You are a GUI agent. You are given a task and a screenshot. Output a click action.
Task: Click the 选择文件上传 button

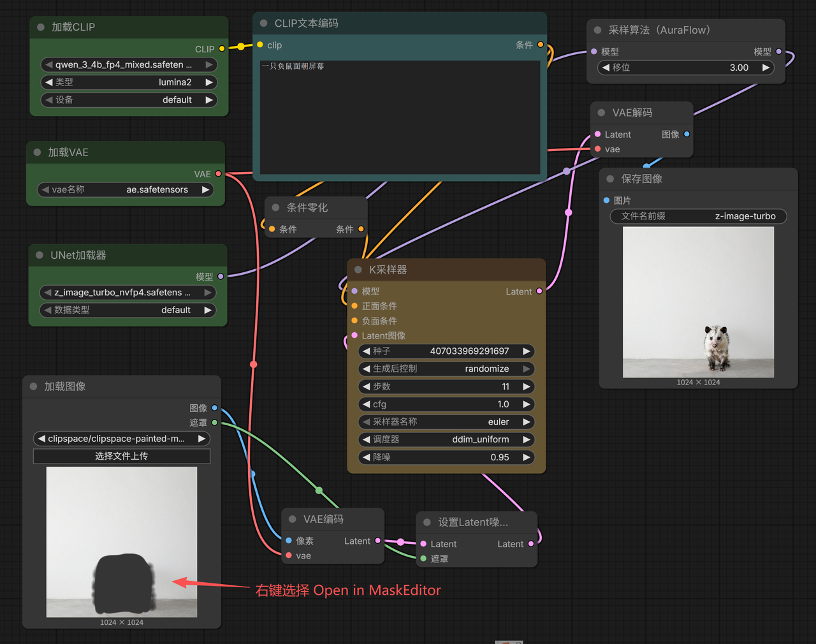click(121, 455)
